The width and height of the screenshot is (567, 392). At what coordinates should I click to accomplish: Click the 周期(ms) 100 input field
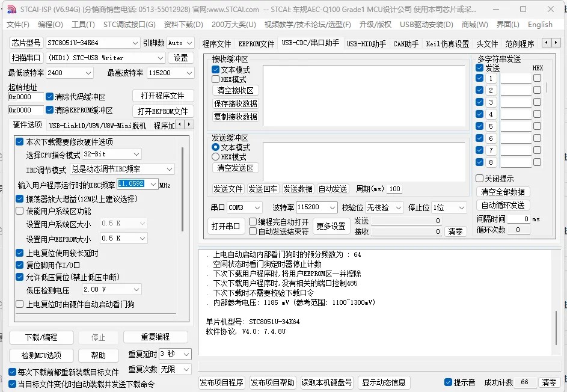[394, 189]
